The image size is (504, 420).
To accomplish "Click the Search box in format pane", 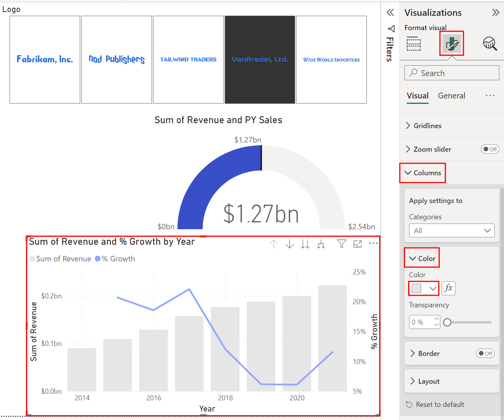I will [x=452, y=73].
